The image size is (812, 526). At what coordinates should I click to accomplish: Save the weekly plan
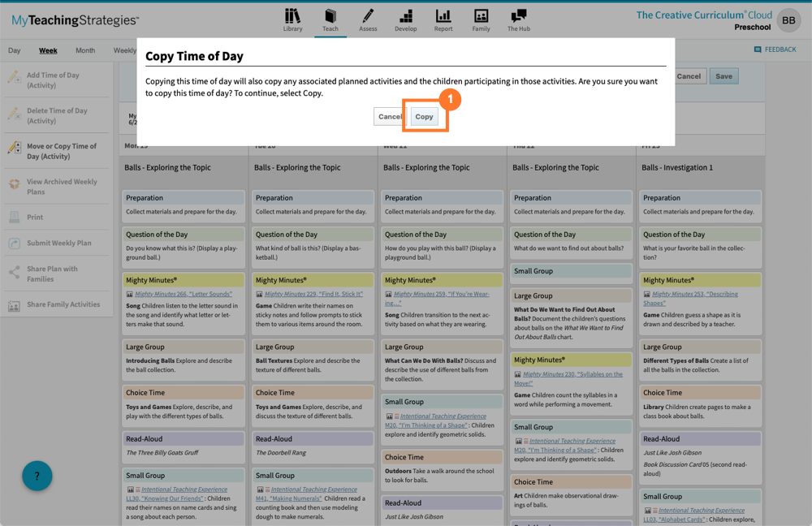(x=723, y=75)
